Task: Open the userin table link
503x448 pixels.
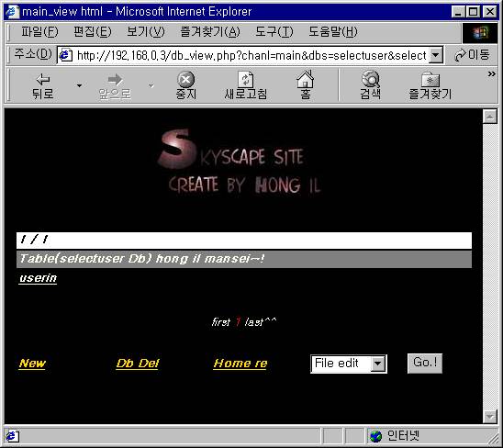Action: pyautogui.click(x=38, y=278)
